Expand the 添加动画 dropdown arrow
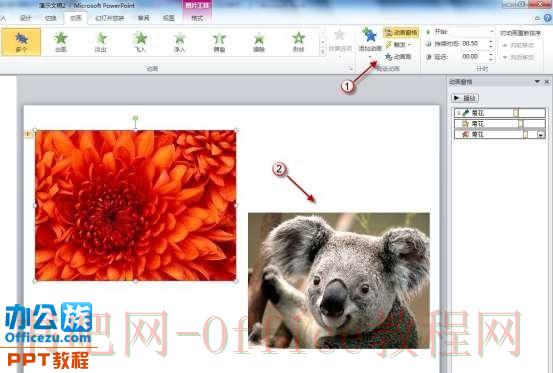This screenshot has width=553, height=373. pyautogui.click(x=370, y=57)
